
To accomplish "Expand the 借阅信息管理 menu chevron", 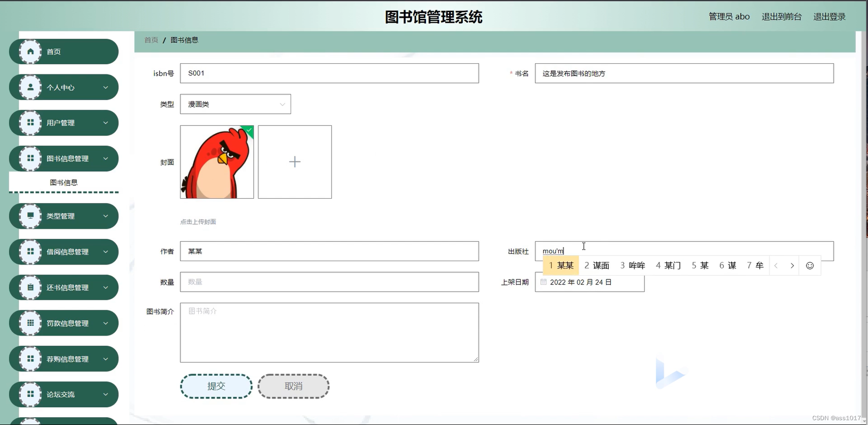I will pos(105,251).
